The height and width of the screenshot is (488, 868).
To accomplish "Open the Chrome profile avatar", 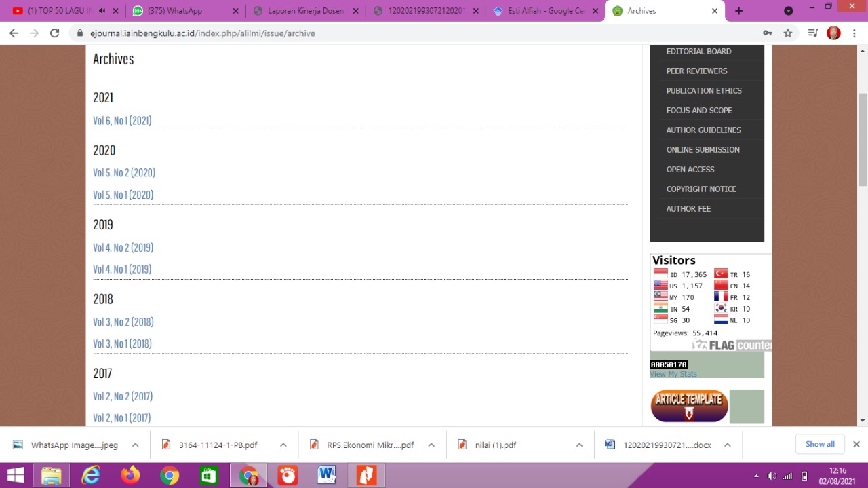I will click(x=833, y=33).
